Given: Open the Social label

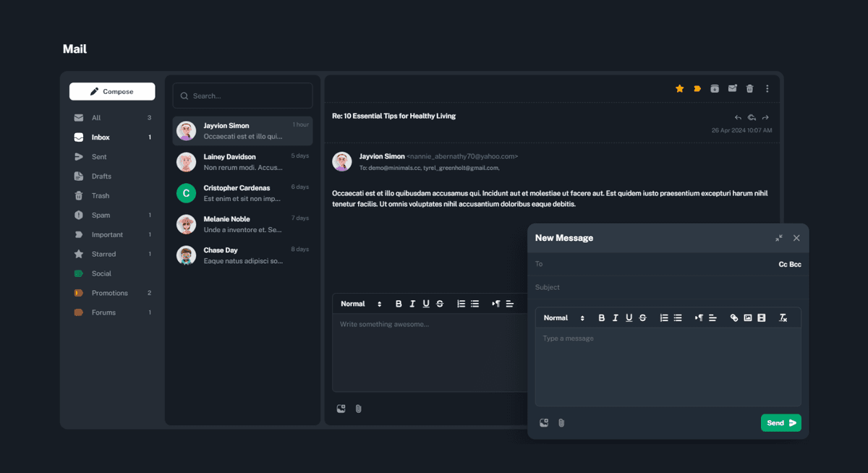Looking at the screenshot, I should (112, 274).
